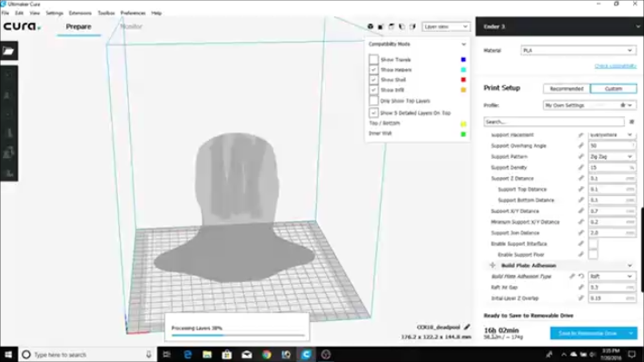This screenshot has width=644, height=362.
Task: Click link icon beside Support Join Distance
Action: click(580, 232)
